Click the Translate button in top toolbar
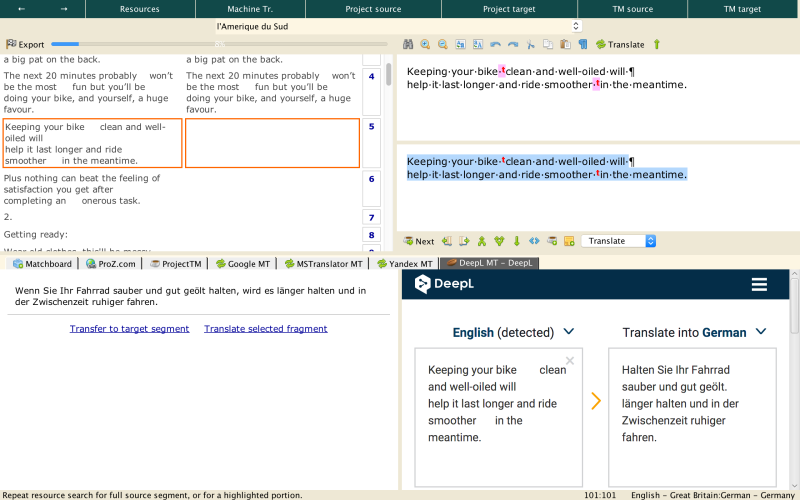800x500 pixels. tap(620, 44)
